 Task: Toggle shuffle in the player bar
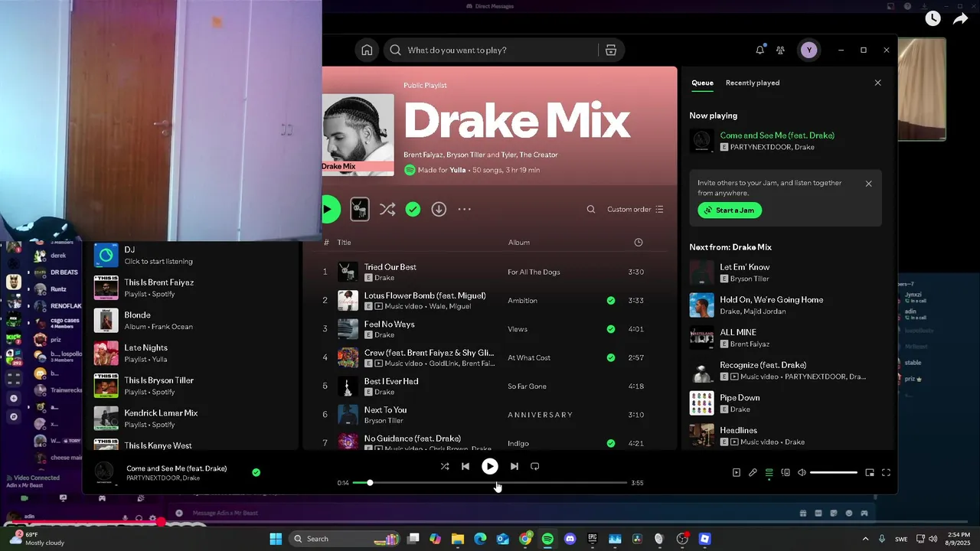445,466
